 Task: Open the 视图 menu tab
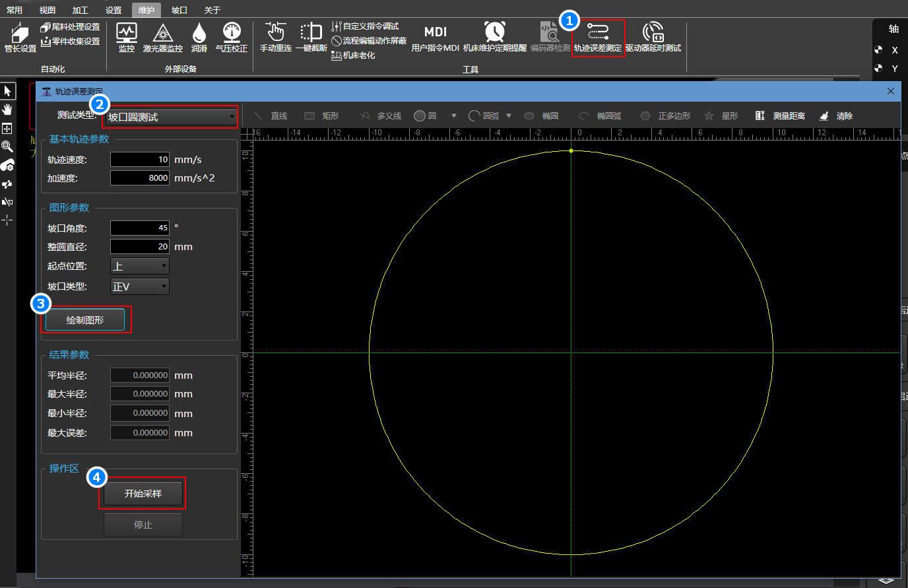pos(47,10)
